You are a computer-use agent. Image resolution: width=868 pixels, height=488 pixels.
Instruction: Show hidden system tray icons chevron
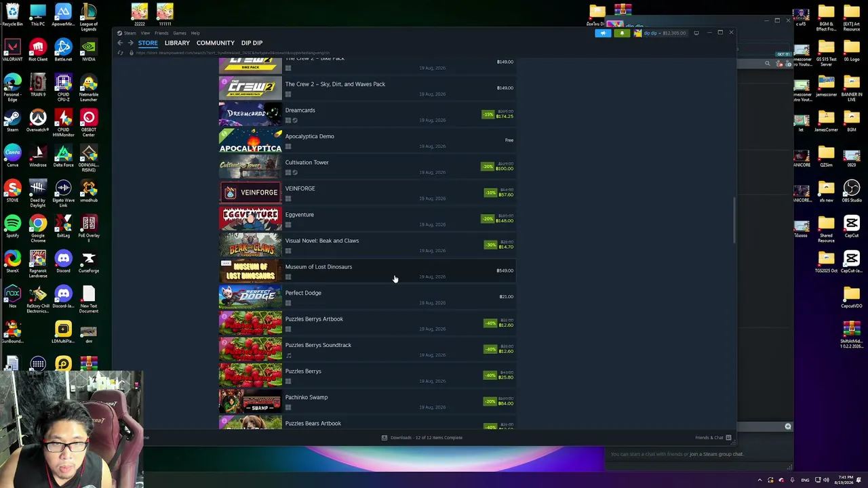[x=759, y=481]
